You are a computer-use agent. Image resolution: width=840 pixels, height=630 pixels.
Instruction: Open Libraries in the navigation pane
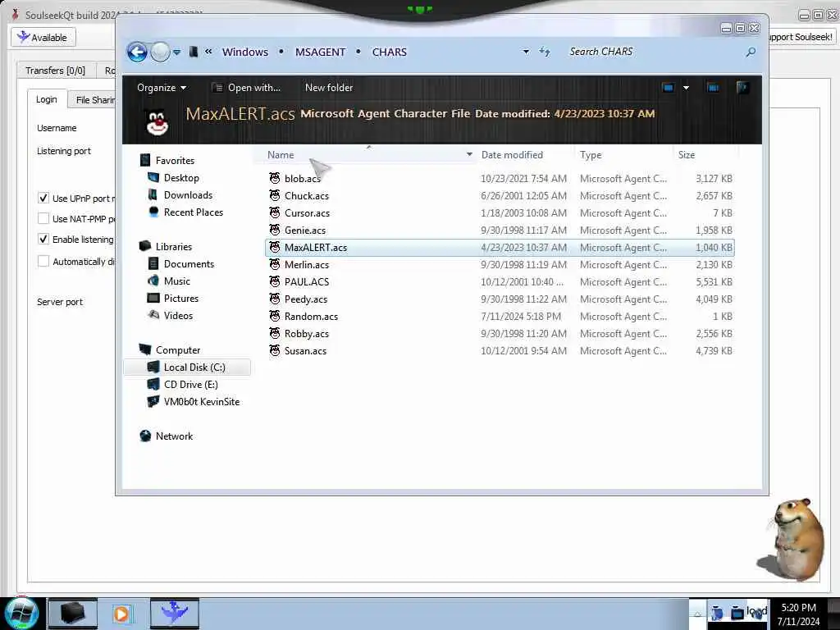(x=174, y=246)
